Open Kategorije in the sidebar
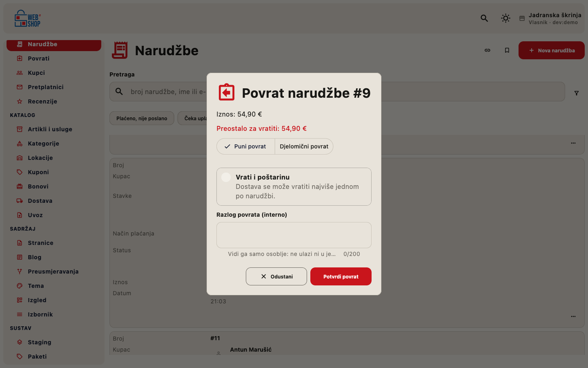 coord(54,144)
